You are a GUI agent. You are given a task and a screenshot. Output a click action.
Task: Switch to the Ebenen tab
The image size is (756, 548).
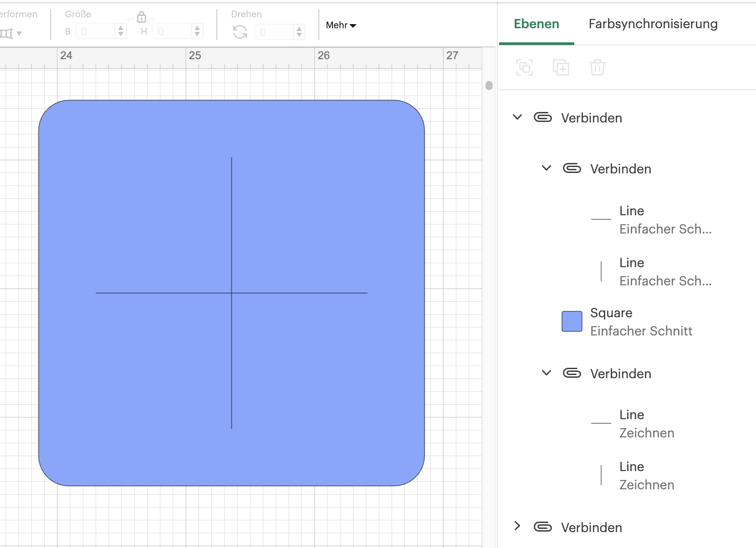(x=536, y=24)
